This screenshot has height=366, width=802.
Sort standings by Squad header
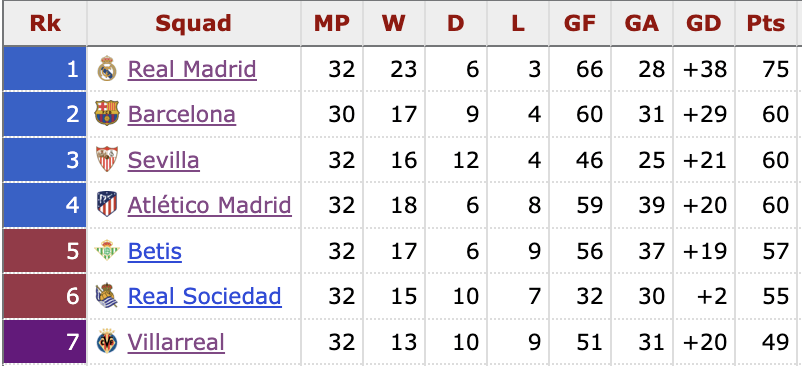coord(193,23)
